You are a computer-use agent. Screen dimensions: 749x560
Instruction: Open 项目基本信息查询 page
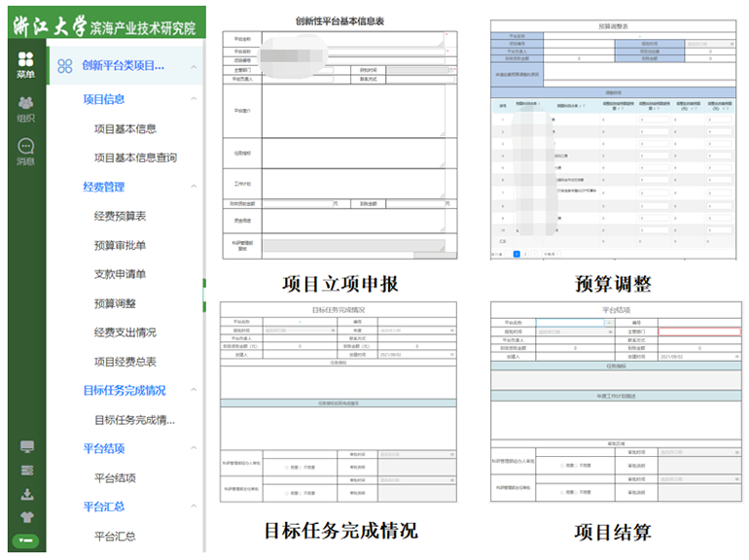tap(135, 157)
